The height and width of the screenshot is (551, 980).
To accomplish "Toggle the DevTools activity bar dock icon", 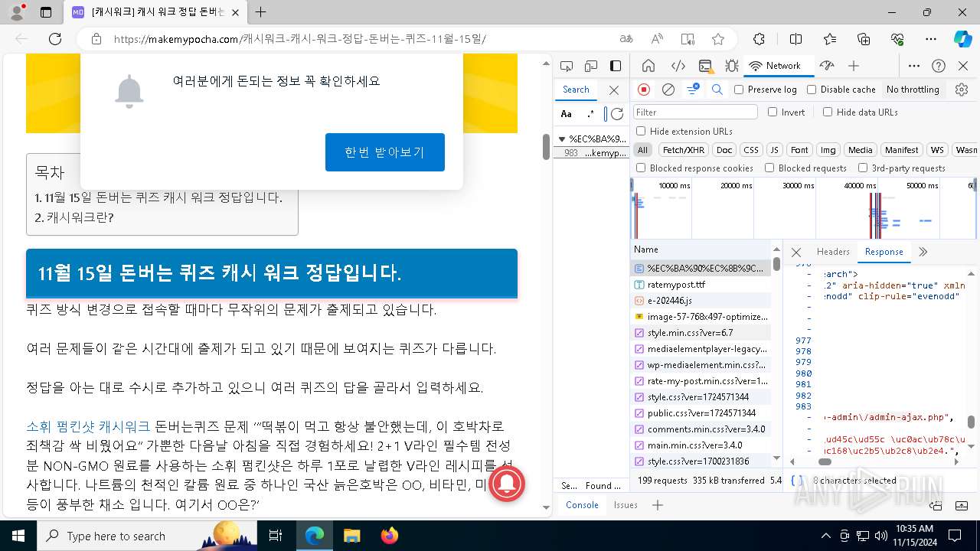I will tap(616, 66).
